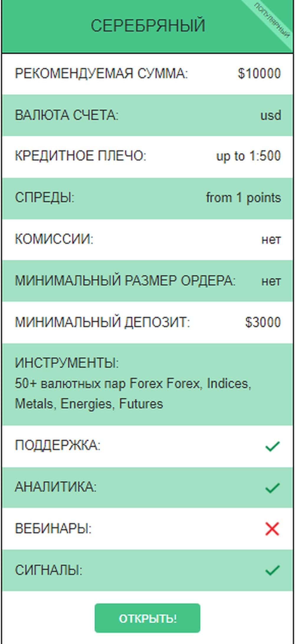Image resolution: width=295 pixels, height=644 pixels.
Task: Select the usd currency value
Action: coord(271,115)
